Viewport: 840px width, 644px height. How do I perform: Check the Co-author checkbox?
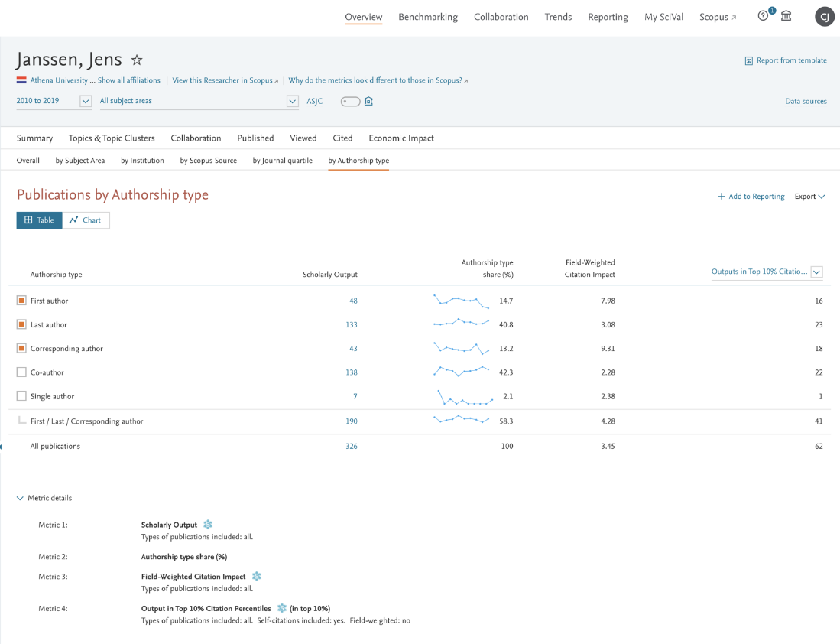coord(21,372)
